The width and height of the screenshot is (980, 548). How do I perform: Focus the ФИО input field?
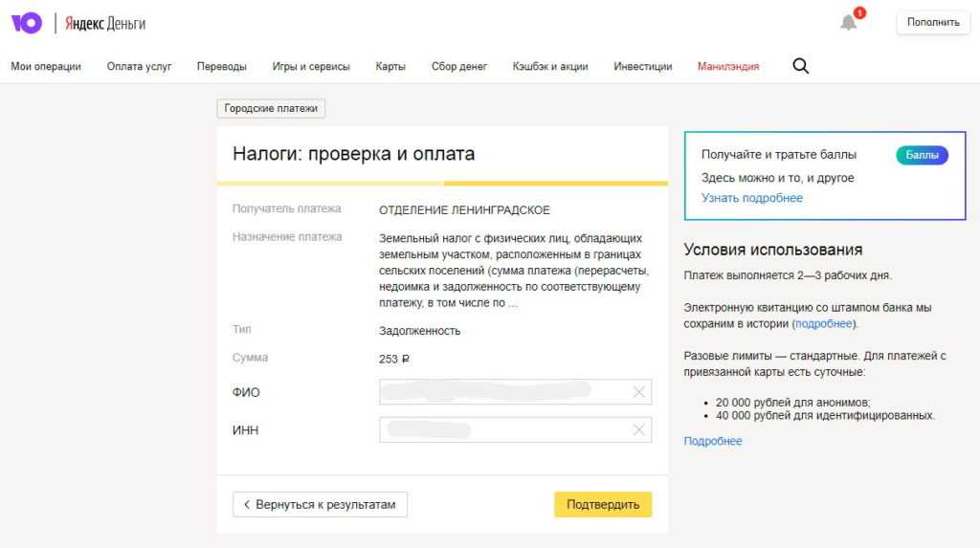pos(502,392)
